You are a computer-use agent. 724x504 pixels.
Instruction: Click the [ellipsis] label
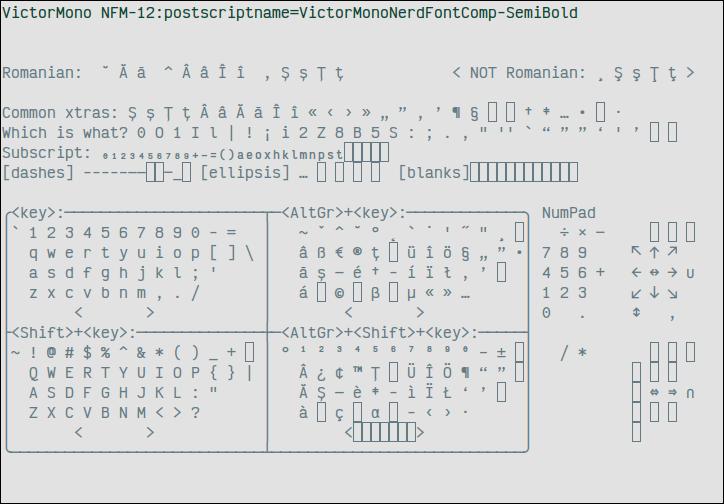tap(245, 173)
